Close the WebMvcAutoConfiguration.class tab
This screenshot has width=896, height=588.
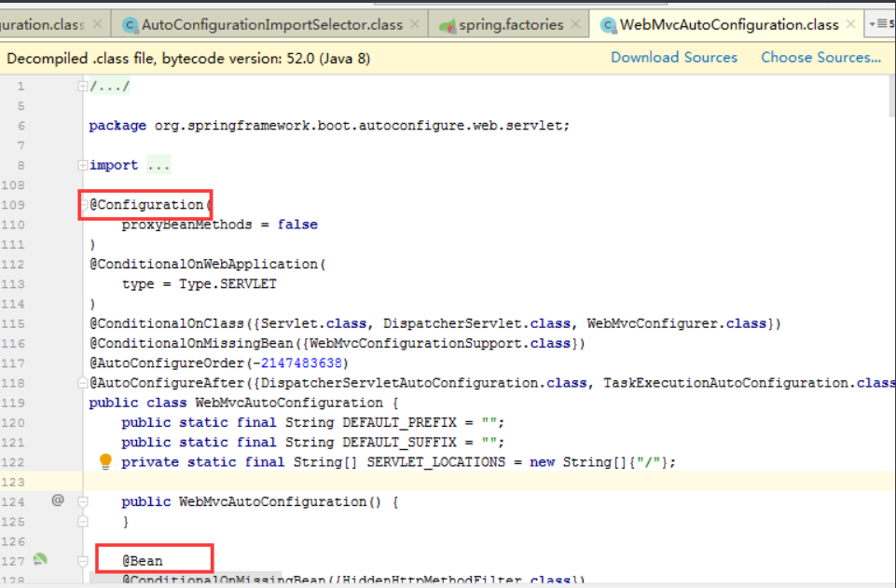(x=851, y=24)
